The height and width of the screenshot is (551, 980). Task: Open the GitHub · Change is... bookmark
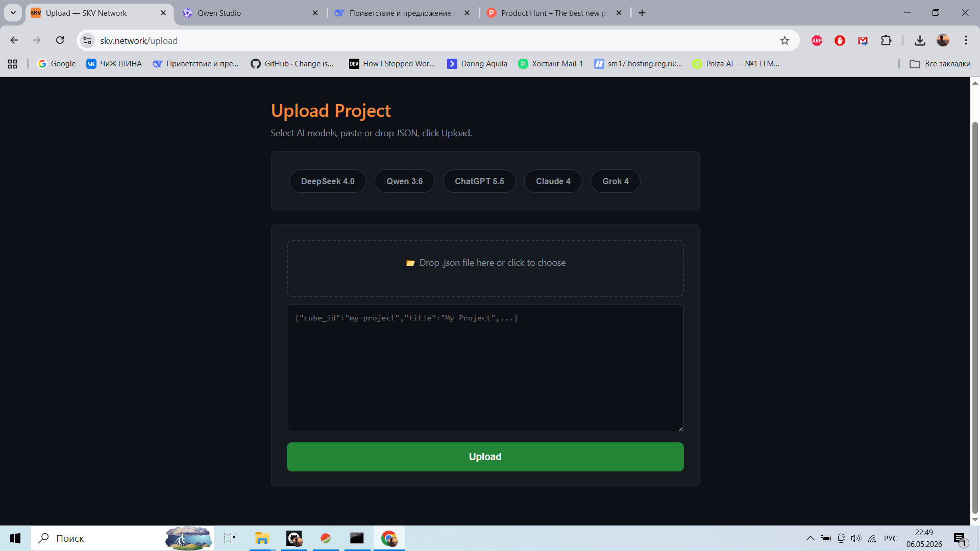point(292,64)
